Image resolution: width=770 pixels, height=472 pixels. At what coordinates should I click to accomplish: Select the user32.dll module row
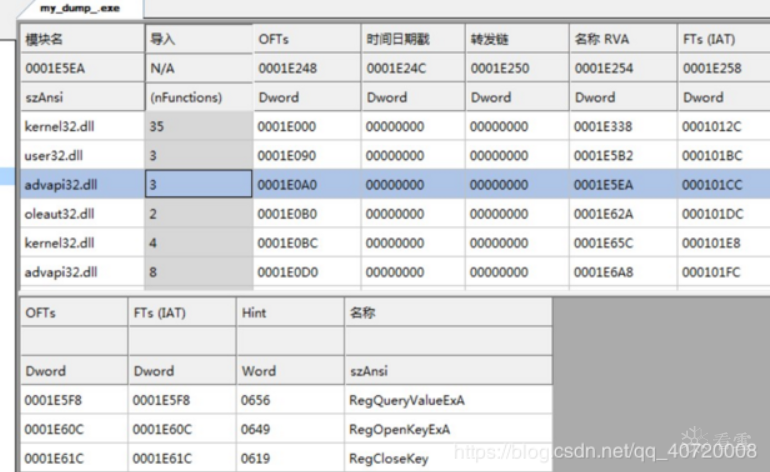click(x=395, y=155)
